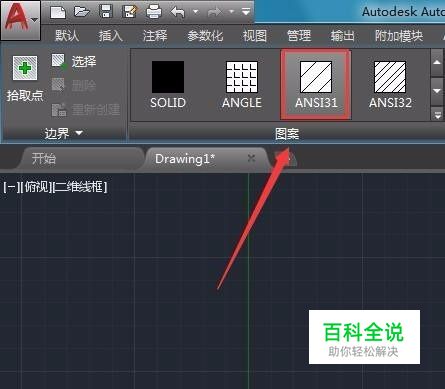
Task: Click the Save As icon
Action: coord(130,12)
